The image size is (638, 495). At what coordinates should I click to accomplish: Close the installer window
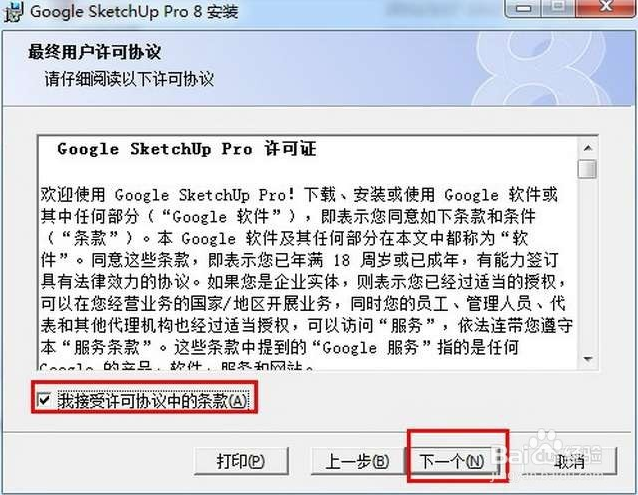[x=606, y=7]
